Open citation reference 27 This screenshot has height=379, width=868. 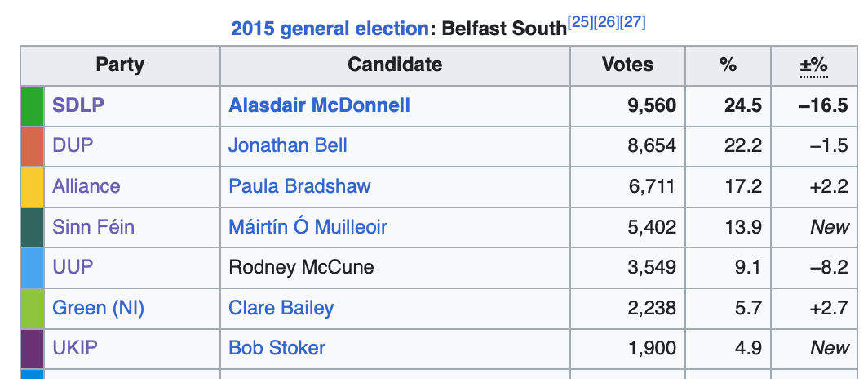pyautogui.click(x=633, y=23)
